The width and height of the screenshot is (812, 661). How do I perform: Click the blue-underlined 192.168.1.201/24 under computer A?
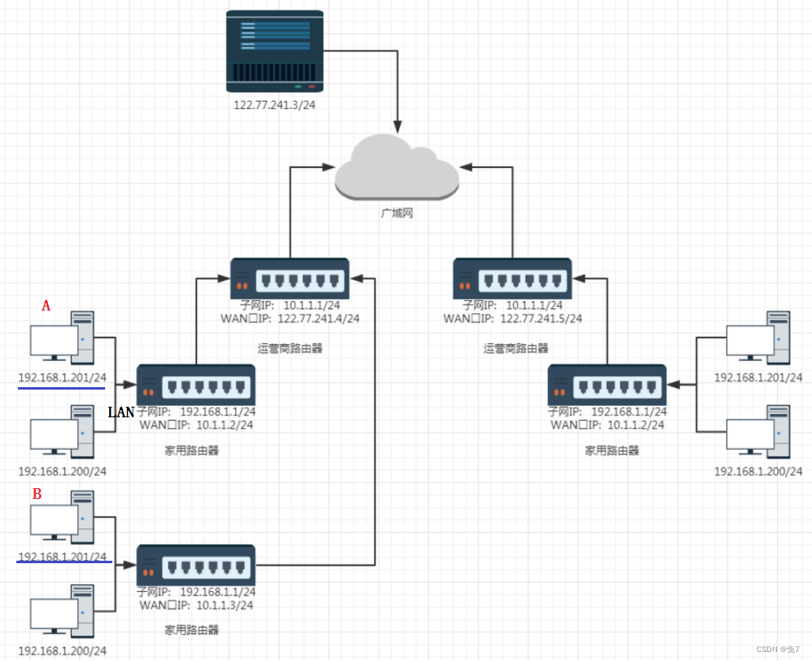click(62, 377)
